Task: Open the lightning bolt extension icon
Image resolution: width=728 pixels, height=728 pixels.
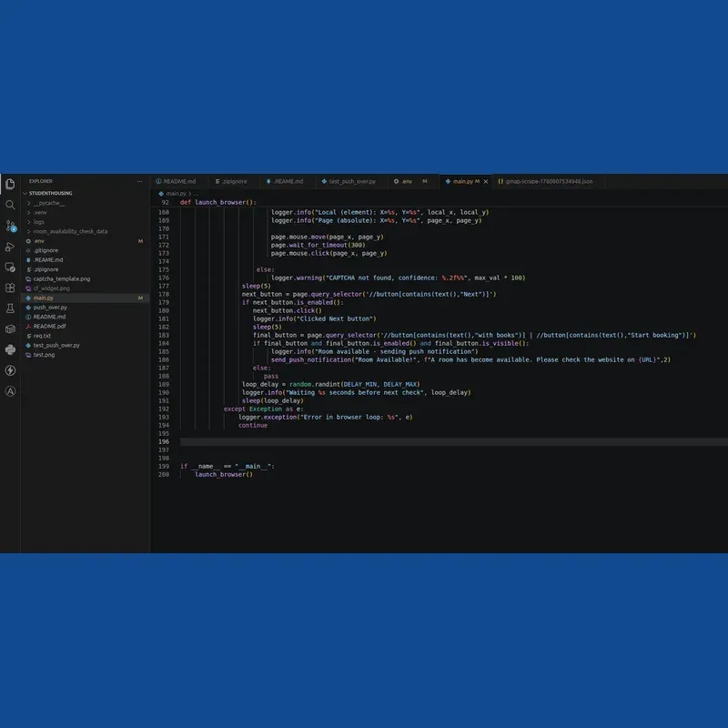Action: point(10,370)
